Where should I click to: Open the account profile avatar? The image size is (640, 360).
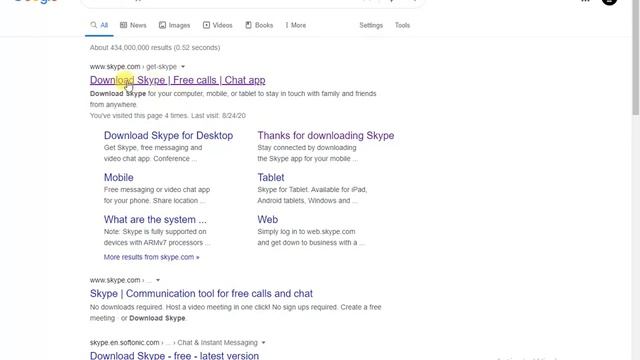coord(609,2)
